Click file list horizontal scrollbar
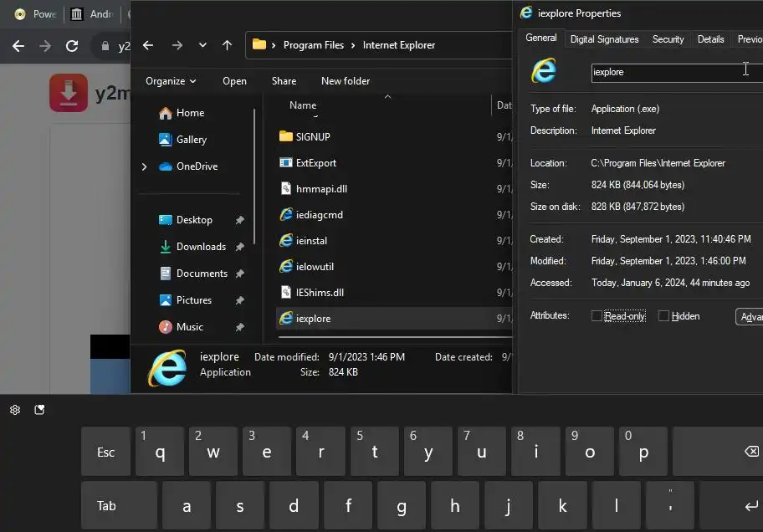The image size is (763, 532). (395, 336)
